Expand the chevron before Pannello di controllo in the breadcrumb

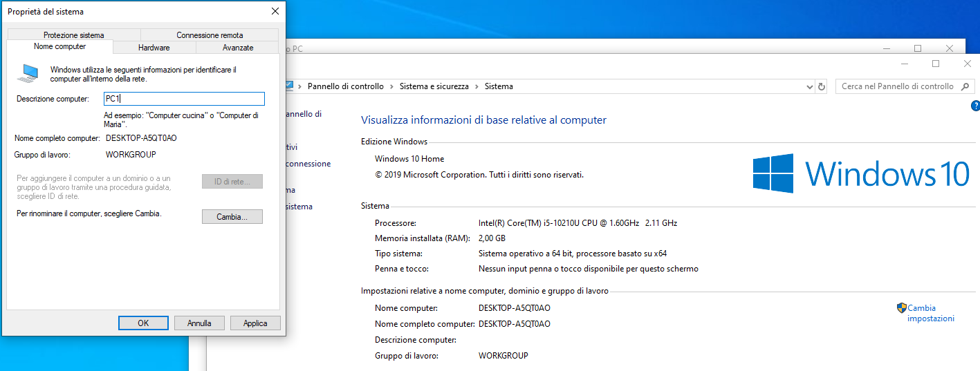tap(301, 86)
